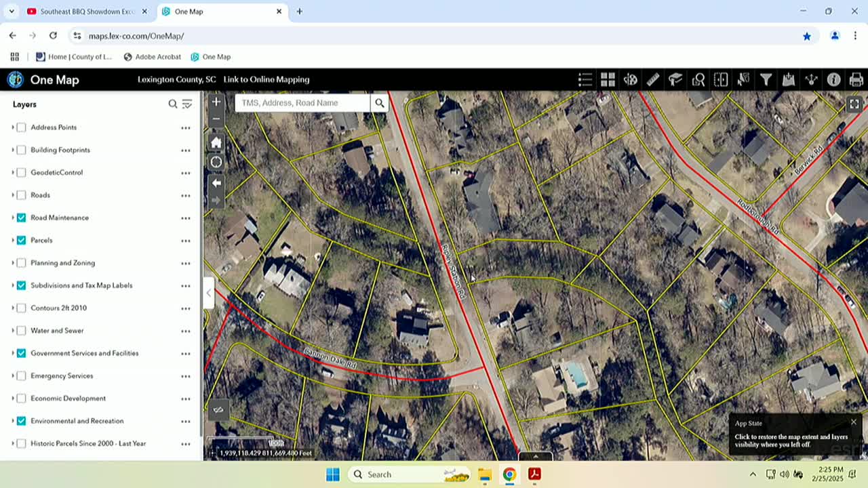The image size is (868, 488).
Task: Open the Draw palette tool
Action: tap(631, 80)
